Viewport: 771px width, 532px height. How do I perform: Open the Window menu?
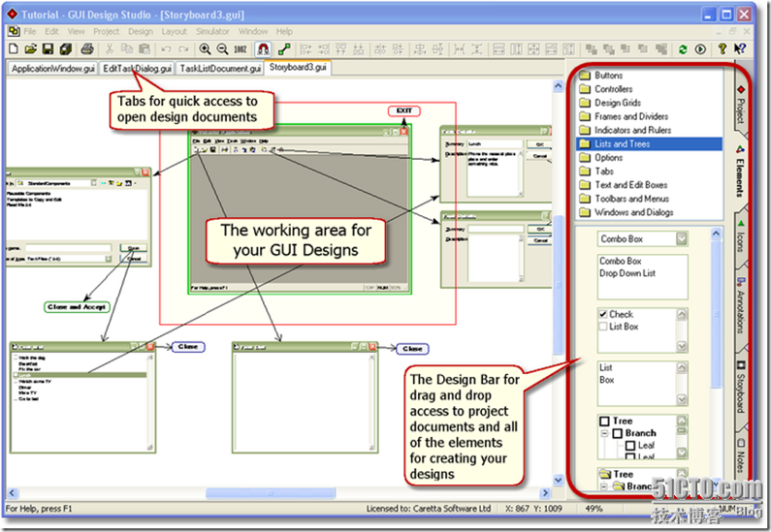(253, 31)
